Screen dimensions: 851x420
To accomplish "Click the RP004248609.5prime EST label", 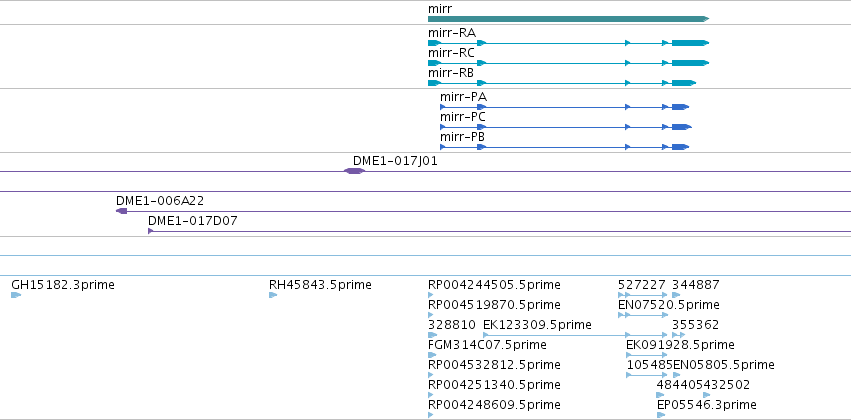I will [x=494, y=405].
